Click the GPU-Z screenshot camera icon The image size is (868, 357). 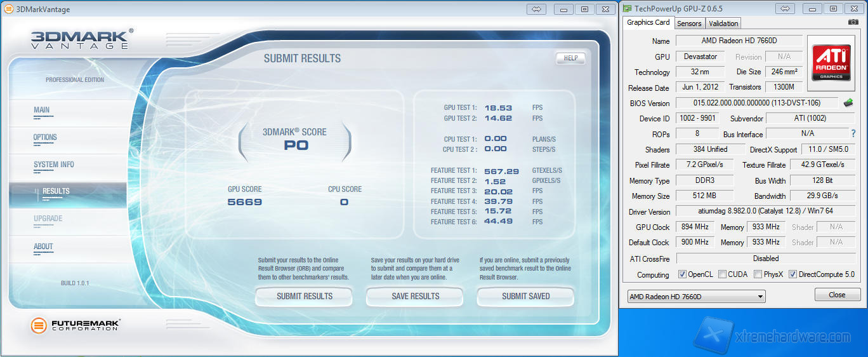(x=853, y=22)
